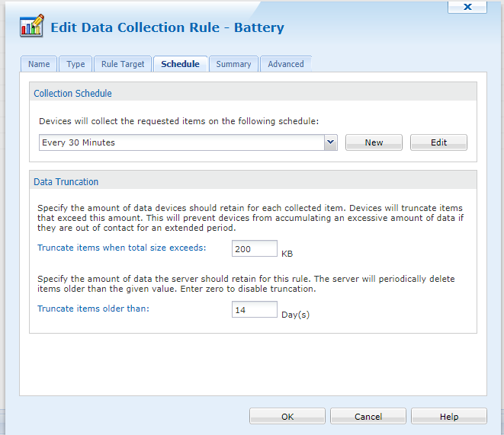Click the truncate older than days field

tap(255, 309)
